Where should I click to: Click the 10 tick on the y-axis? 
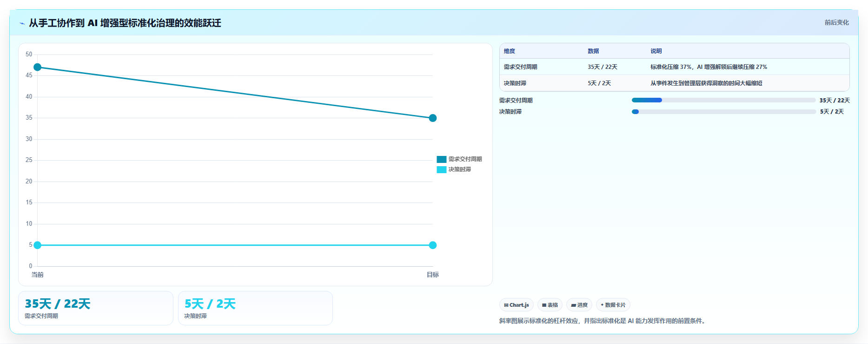tap(29, 224)
